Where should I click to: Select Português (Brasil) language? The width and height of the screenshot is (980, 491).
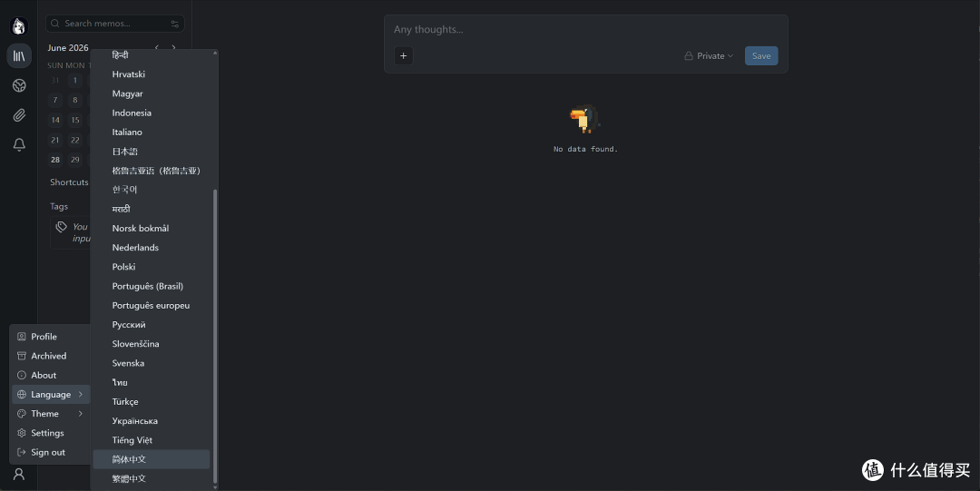(152, 286)
